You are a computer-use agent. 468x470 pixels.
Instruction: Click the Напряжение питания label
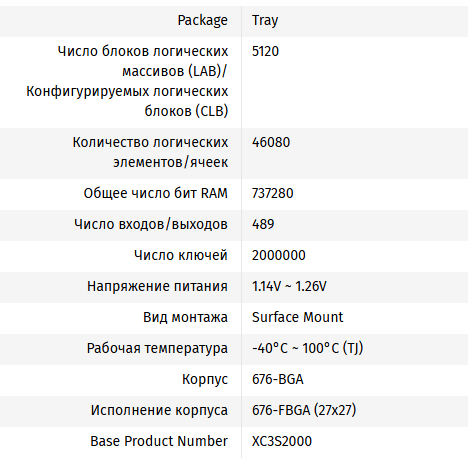pyautogui.click(x=157, y=286)
